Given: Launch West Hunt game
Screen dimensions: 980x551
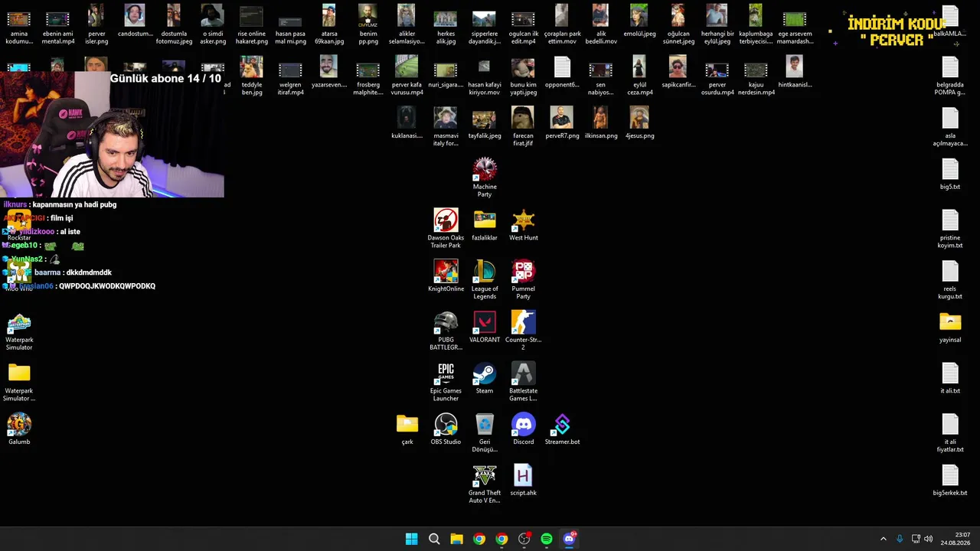Looking at the screenshot, I should click(x=524, y=224).
